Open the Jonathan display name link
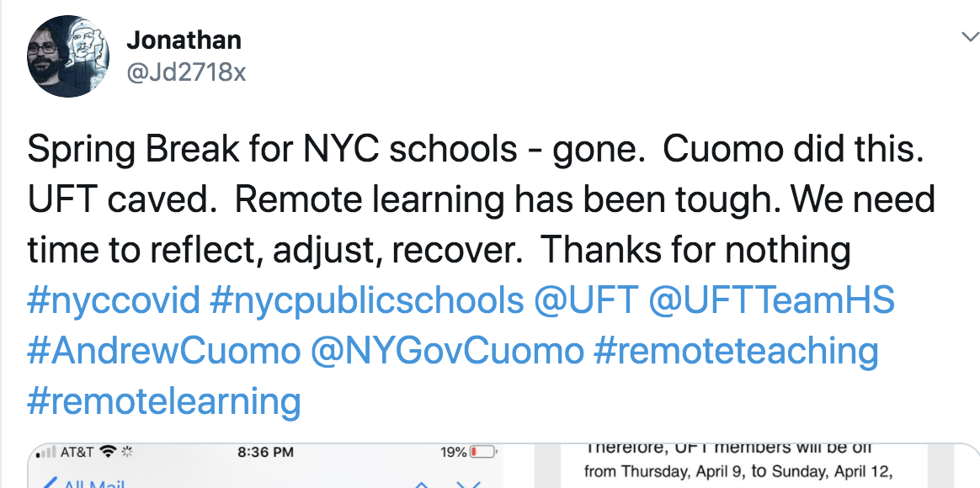Image resolution: width=980 pixels, height=488 pixels. point(184,40)
